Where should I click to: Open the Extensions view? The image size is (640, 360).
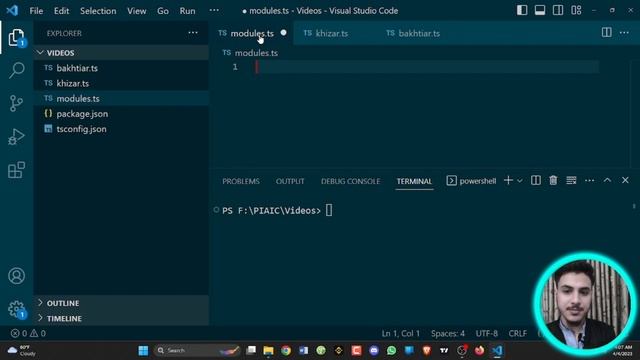(x=16, y=170)
